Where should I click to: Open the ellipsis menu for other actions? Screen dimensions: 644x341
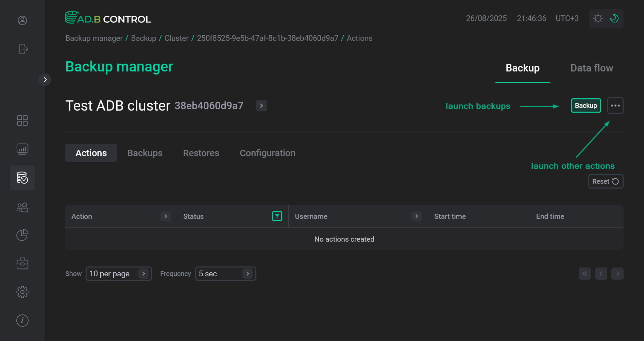615,105
